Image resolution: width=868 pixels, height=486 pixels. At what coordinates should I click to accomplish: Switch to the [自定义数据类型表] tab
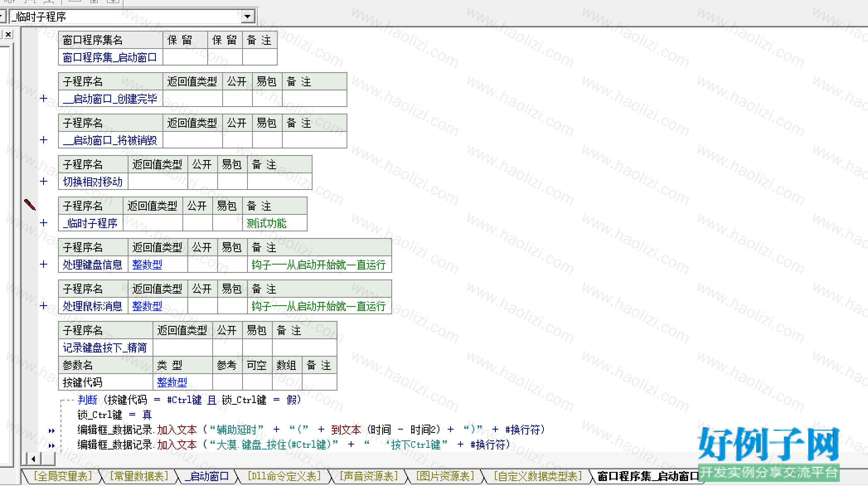point(538,476)
